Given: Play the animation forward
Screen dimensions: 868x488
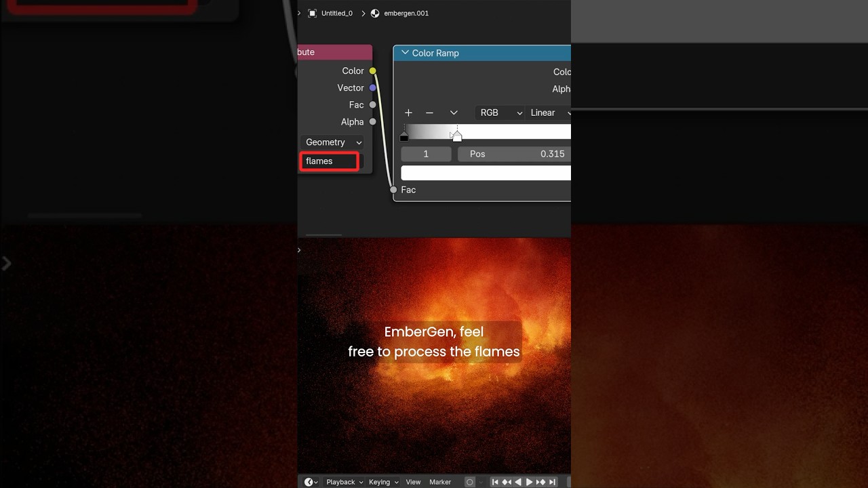Looking at the screenshot, I should 530,482.
